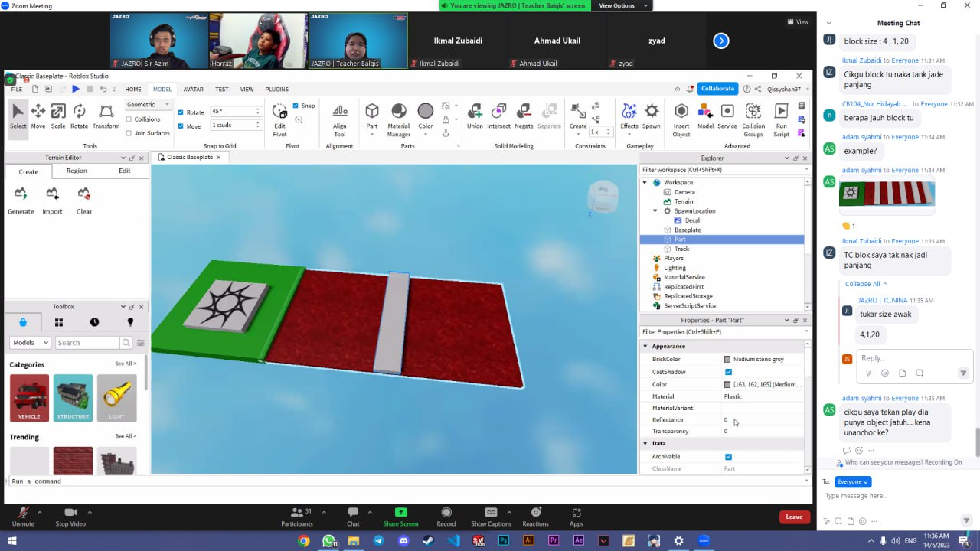
Task: Switch to the AVATAR ribbon tab
Action: (x=193, y=89)
